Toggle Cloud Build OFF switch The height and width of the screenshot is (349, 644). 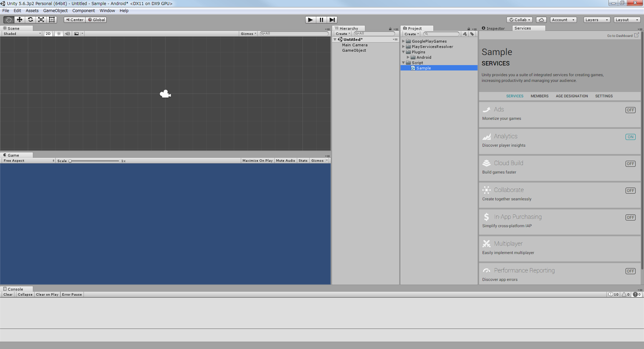pos(631,164)
